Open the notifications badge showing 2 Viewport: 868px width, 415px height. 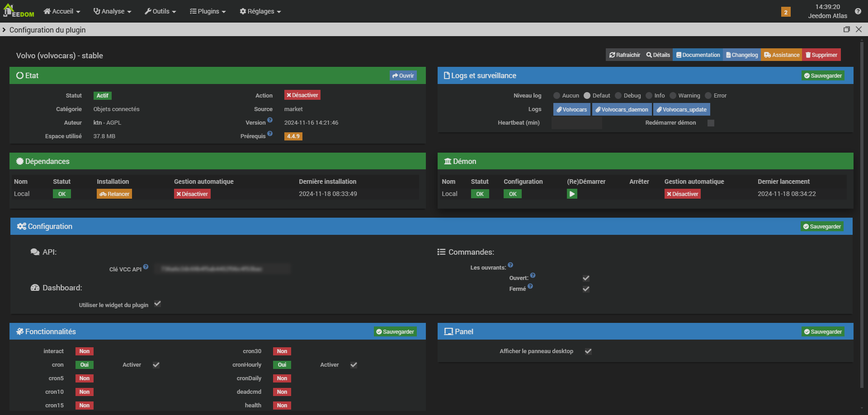coord(786,12)
